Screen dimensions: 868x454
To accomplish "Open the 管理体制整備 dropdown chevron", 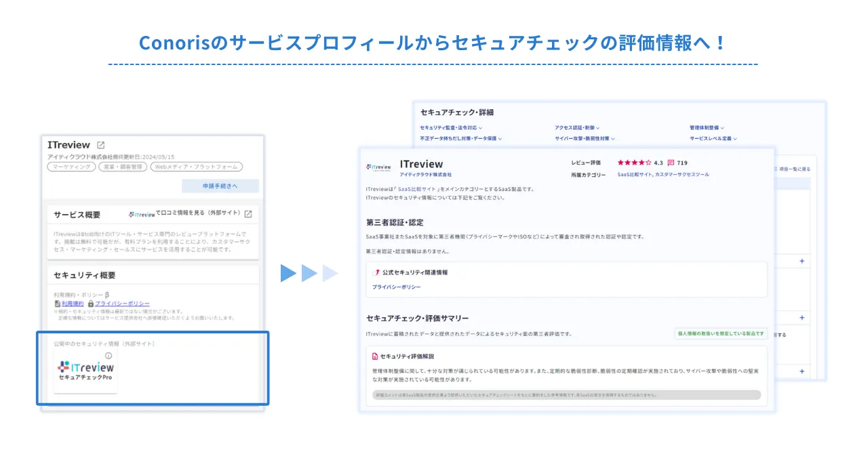I will click(721, 127).
